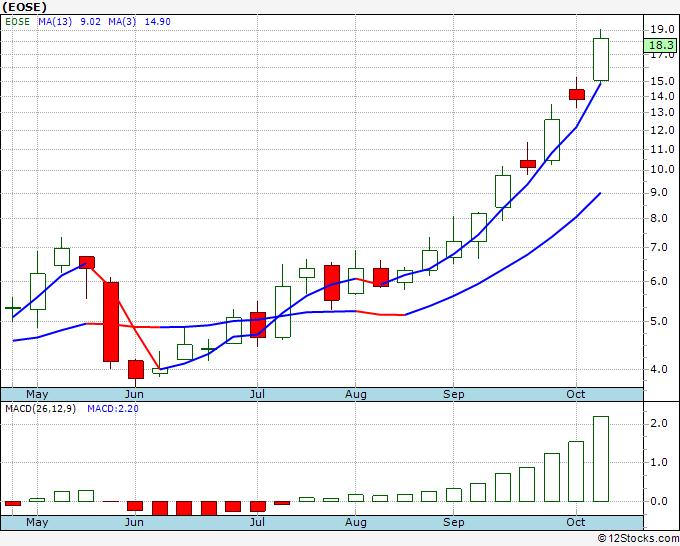Click May on the MACD panel axis
The width and height of the screenshot is (680, 546).
[37, 523]
